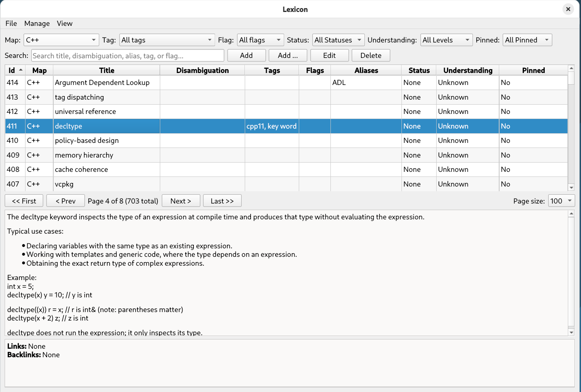This screenshot has height=392, width=581.
Task: Click the Delete button
Action: [x=371, y=56]
